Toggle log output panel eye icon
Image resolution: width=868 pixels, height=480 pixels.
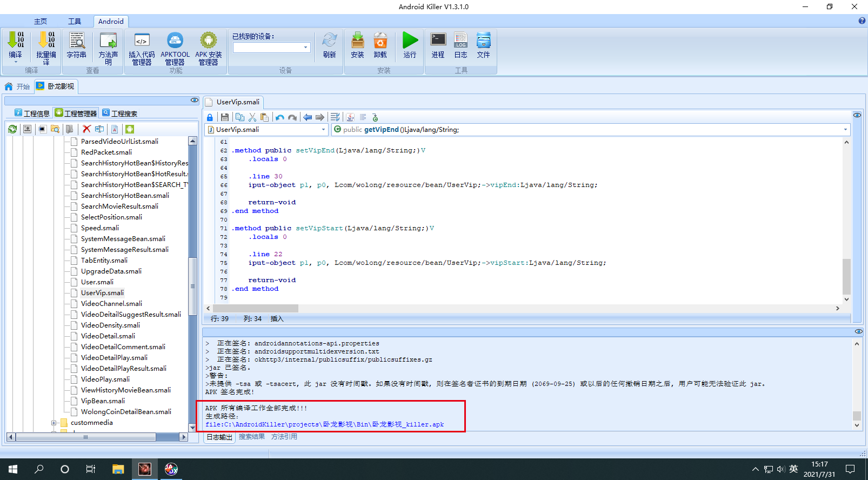click(859, 331)
